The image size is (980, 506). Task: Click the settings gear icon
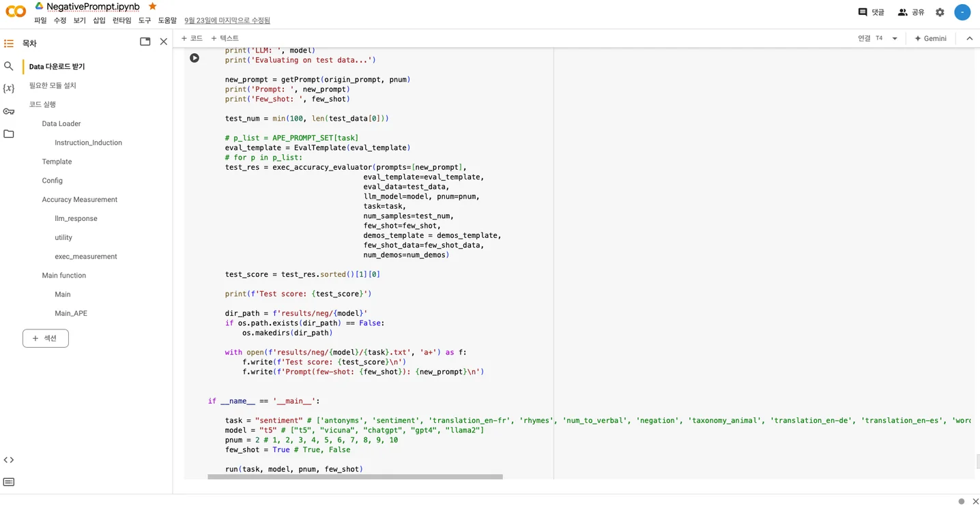[940, 12]
